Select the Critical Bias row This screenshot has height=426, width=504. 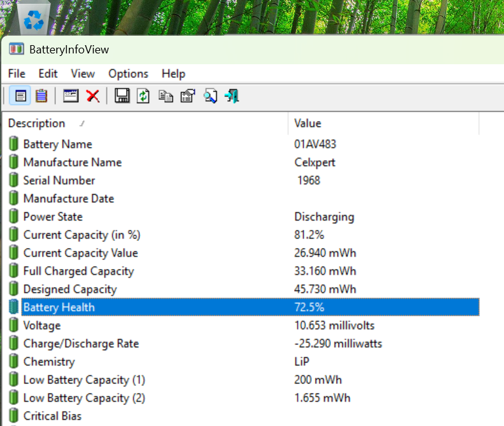click(x=244, y=416)
